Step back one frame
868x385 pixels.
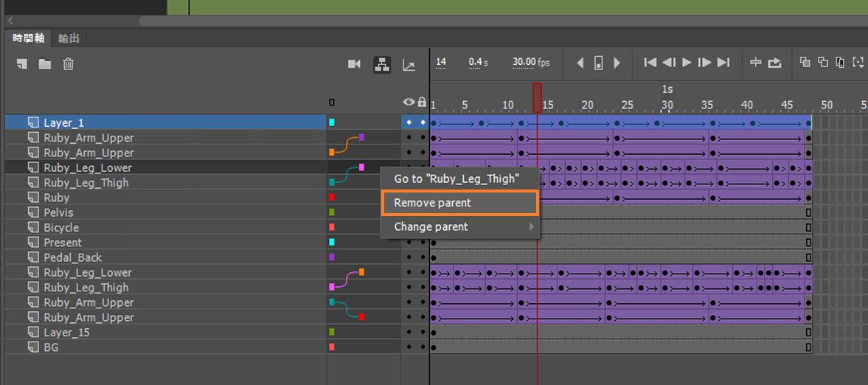click(x=669, y=63)
